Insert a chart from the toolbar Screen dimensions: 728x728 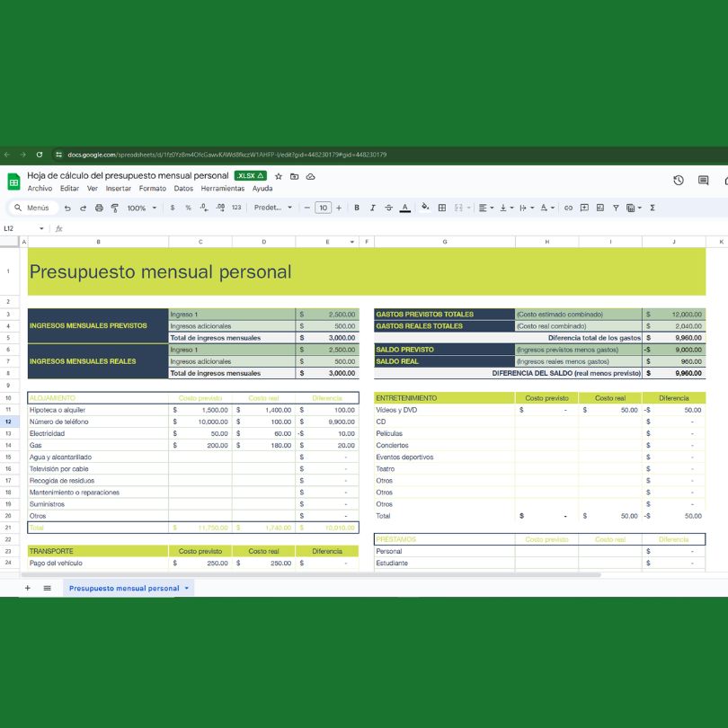point(599,208)
